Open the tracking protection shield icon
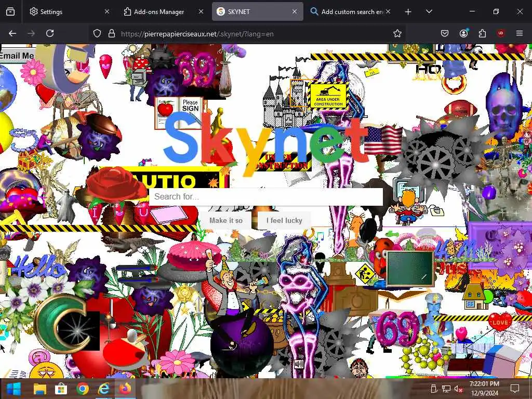The image size is (532, 399). coord(97,34)
